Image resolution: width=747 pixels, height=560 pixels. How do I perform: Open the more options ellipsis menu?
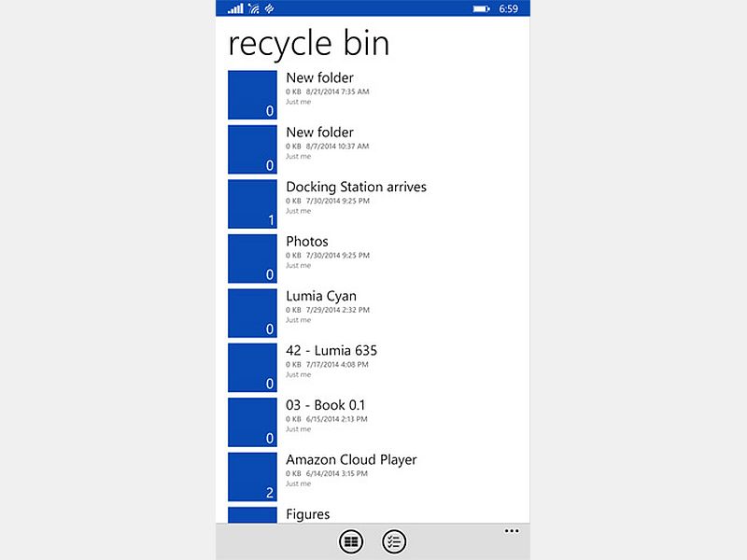tap(512, 531)
